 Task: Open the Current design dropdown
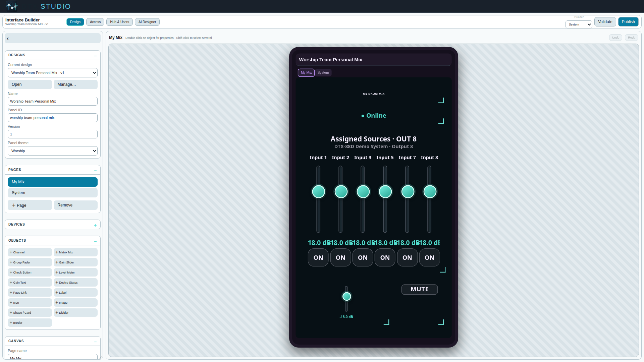[53, 73]
